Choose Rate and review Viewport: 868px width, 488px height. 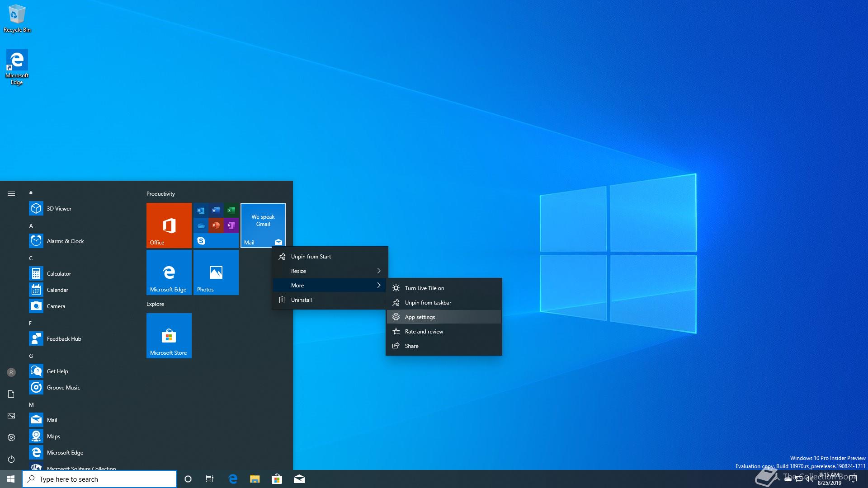click(443, 332)
